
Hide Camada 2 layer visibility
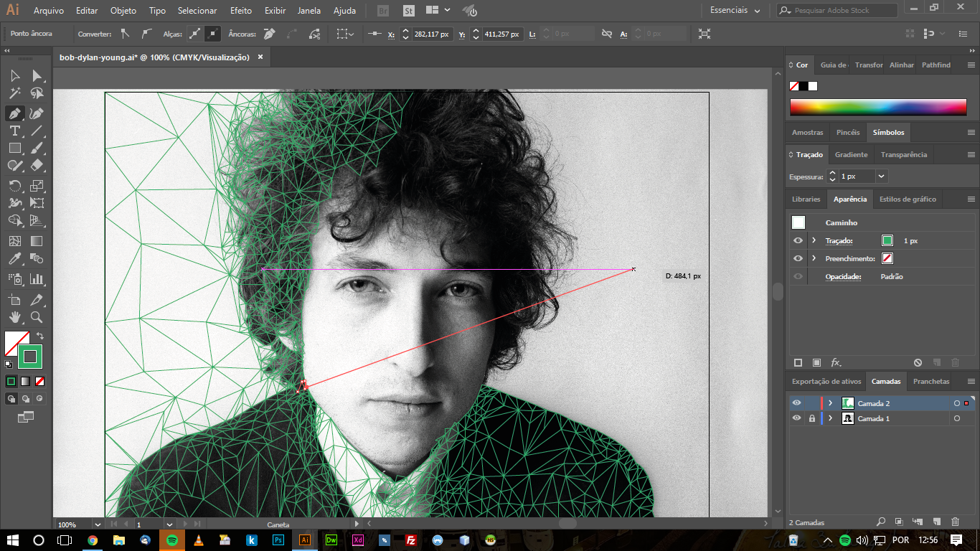point(796,403)
